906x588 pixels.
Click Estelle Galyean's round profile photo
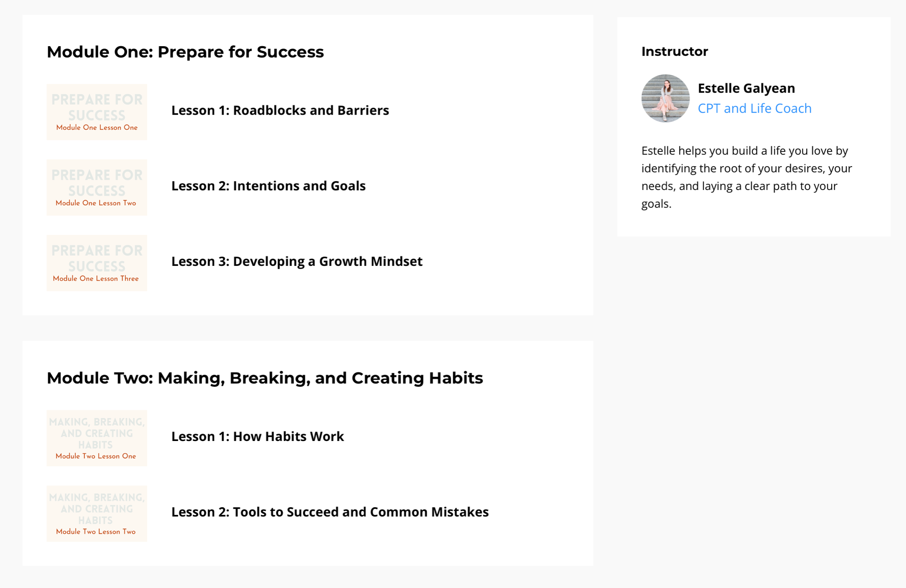[665, 98]
